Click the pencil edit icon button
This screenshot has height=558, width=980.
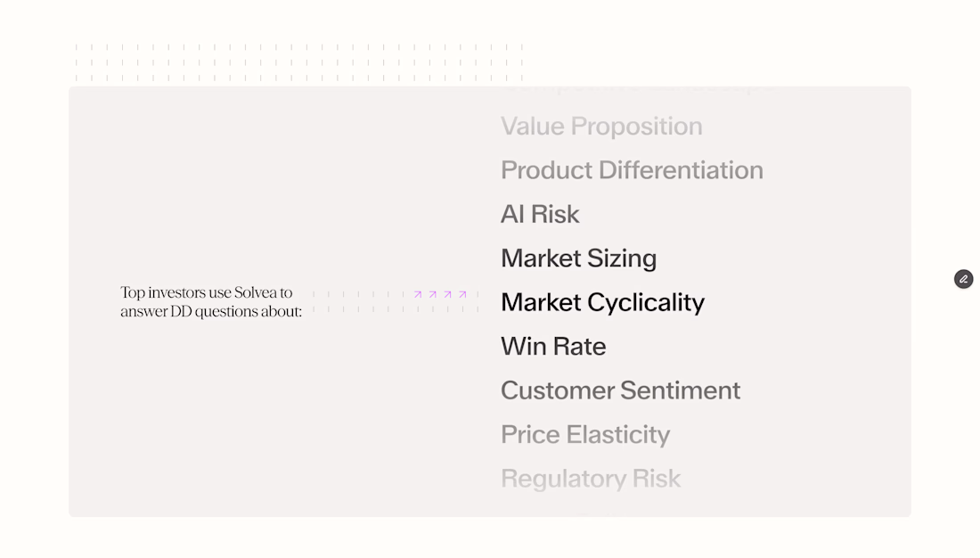click(x=963, y=279)
